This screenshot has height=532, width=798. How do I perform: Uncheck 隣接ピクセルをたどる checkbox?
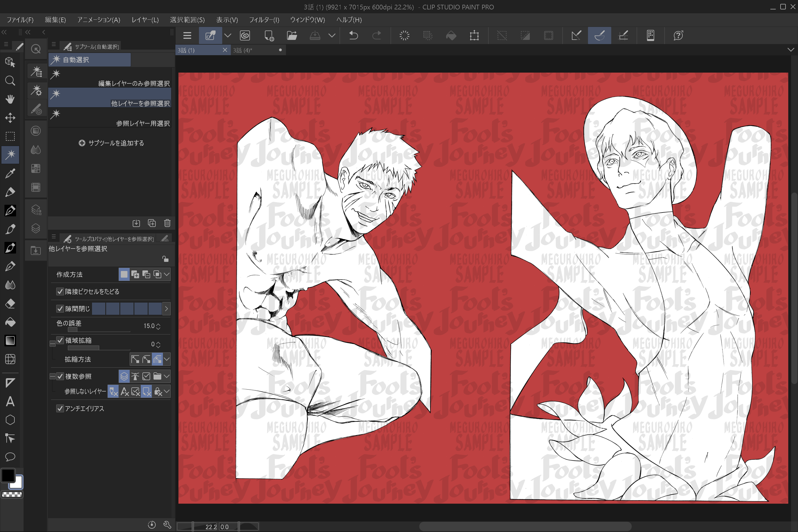60,291
